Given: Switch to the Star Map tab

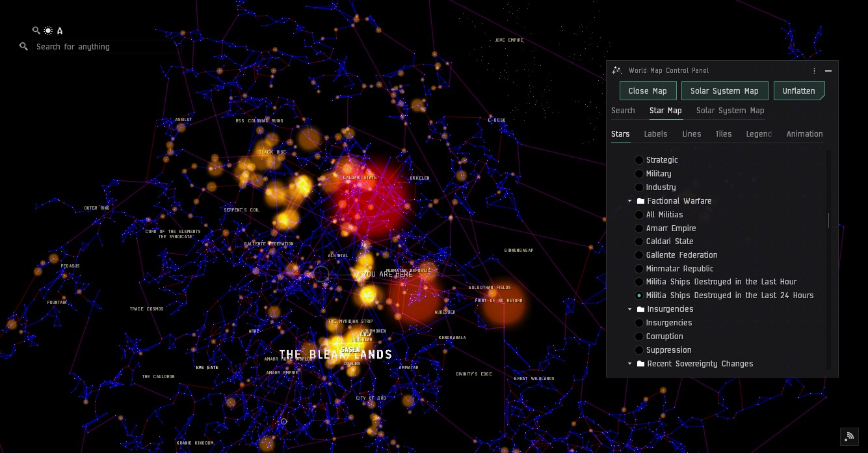Looking at the screenshot, I should 666,111.
